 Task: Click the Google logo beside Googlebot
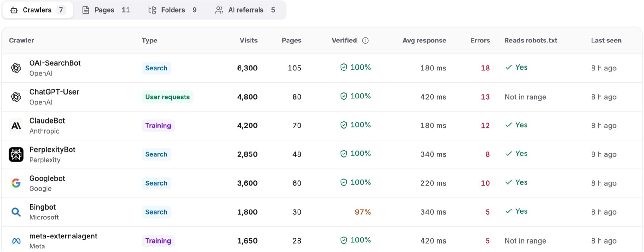click(16, 183)
